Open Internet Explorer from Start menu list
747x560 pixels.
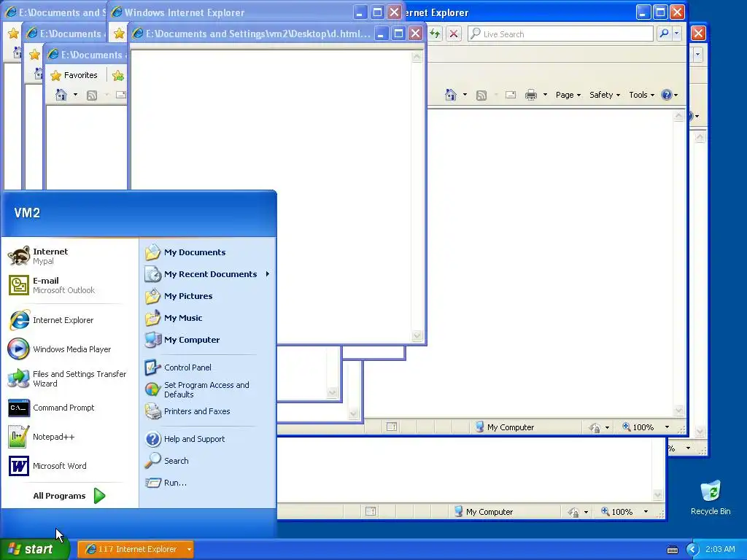point(69,320)
